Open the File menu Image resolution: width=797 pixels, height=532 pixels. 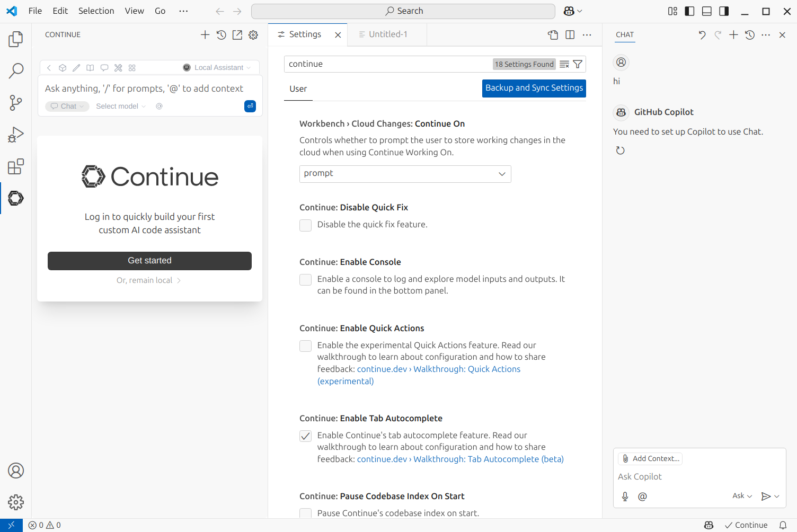coord(35,11)
